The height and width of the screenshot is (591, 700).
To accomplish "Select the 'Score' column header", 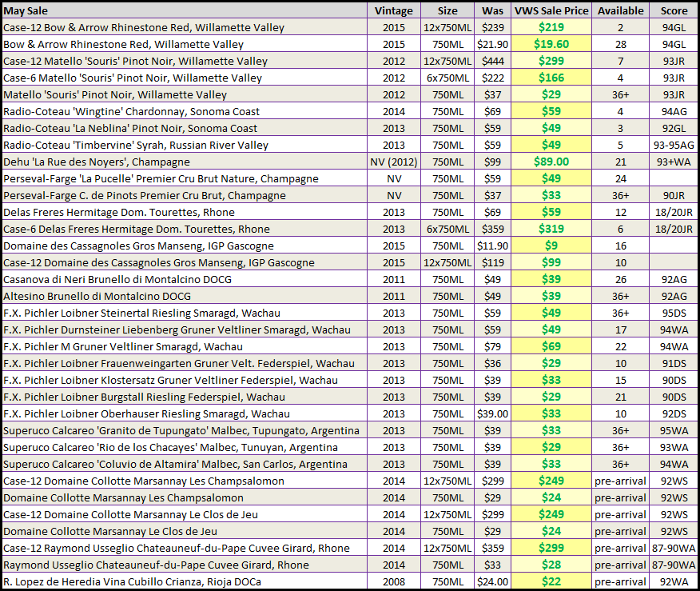I will pyautogui.click(x=674, y=10).
